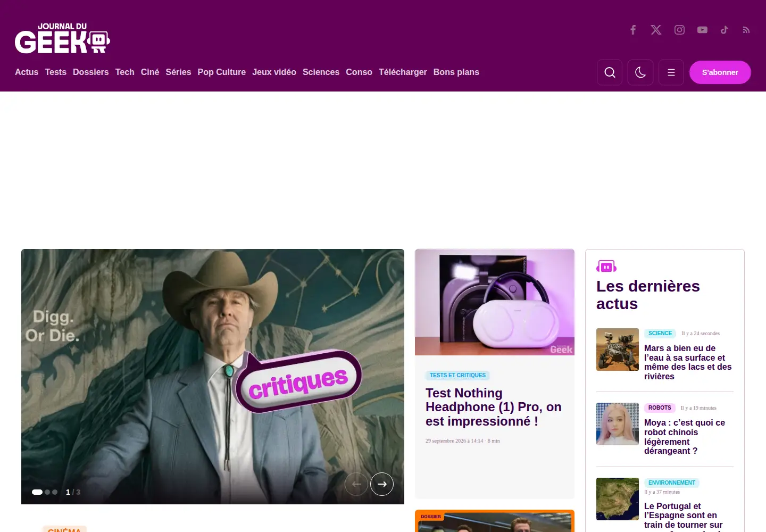Open the Télécharger menu item
This screenshot has width=766, height=532.
(x=403, y=72)
